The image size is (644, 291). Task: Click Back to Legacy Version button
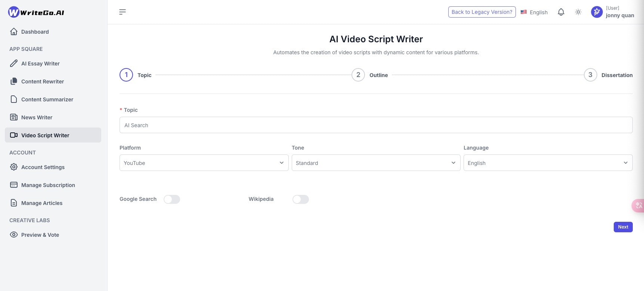pyautogui.click(x=482, y=12)
